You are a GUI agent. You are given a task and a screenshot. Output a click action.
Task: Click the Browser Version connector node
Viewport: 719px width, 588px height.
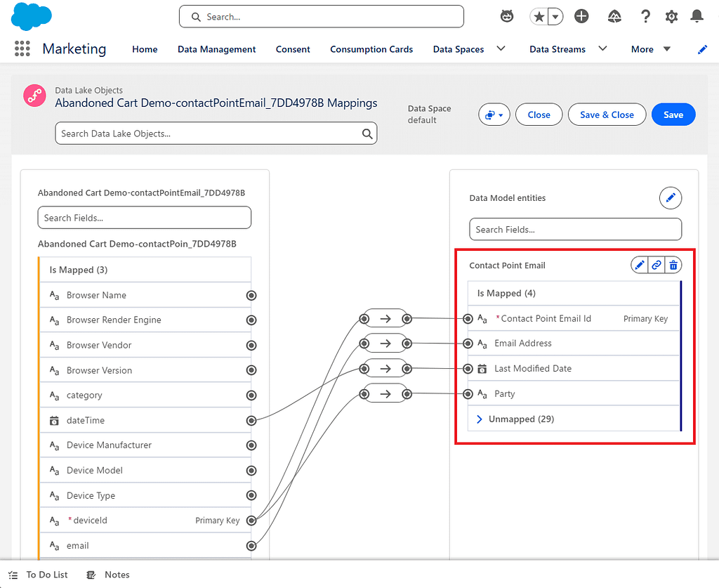251,370
